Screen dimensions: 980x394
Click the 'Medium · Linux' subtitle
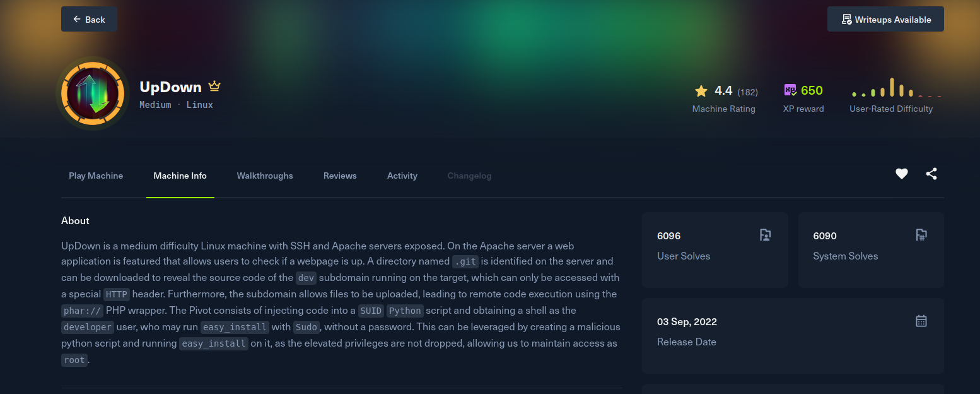(176, 105)
